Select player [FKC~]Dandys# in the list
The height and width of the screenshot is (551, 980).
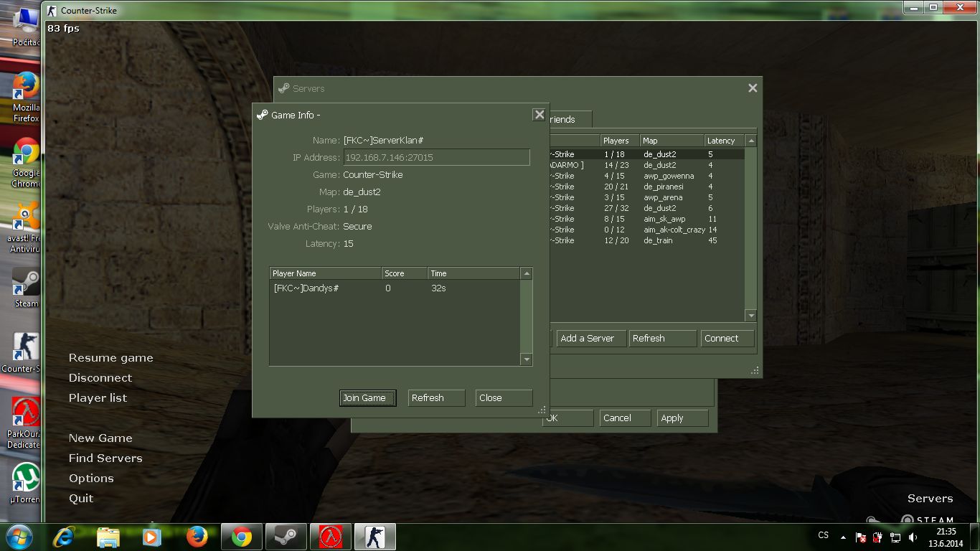click(395, 288)
